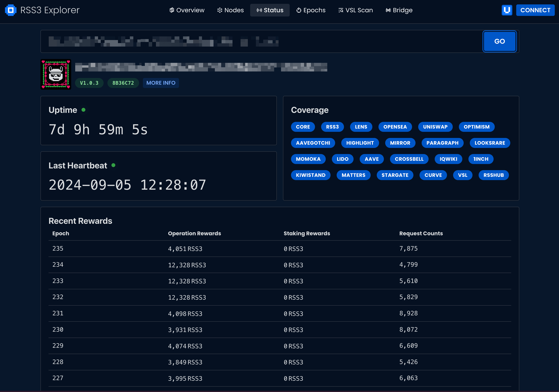The height and width of the screenshot is (392, 559).
Task: Click 0 RSS3 staking reward for epoch 235
Action: point(293,249)
